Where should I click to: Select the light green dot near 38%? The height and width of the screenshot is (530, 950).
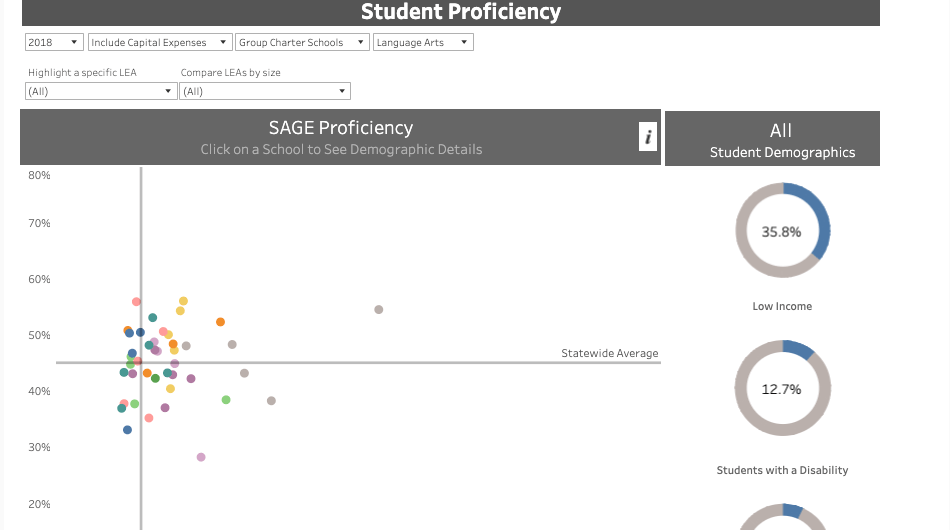coord(226,400)
